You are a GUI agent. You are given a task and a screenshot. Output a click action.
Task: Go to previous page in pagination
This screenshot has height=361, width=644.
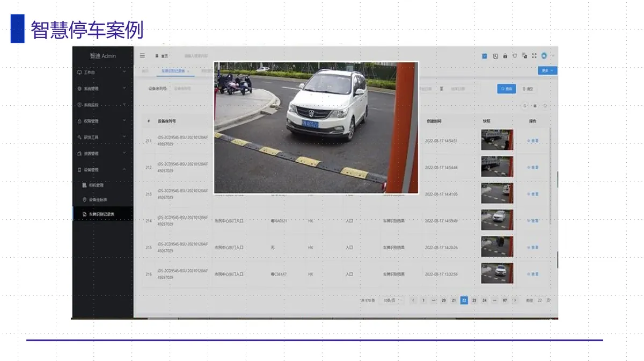[x=413, y=300]
